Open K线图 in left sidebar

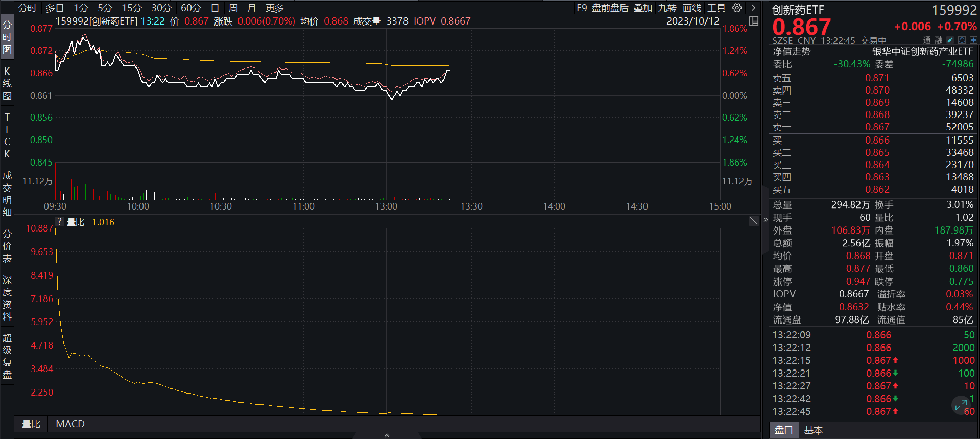click(7, 83)
